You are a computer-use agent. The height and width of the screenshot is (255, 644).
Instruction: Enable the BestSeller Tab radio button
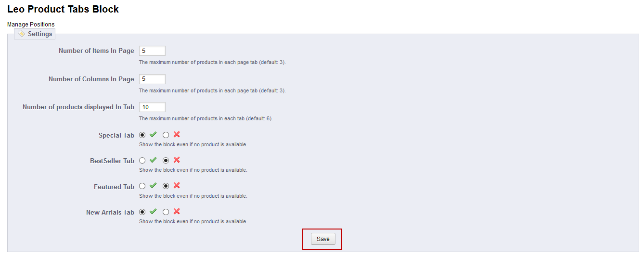click(x=142, y=161)
